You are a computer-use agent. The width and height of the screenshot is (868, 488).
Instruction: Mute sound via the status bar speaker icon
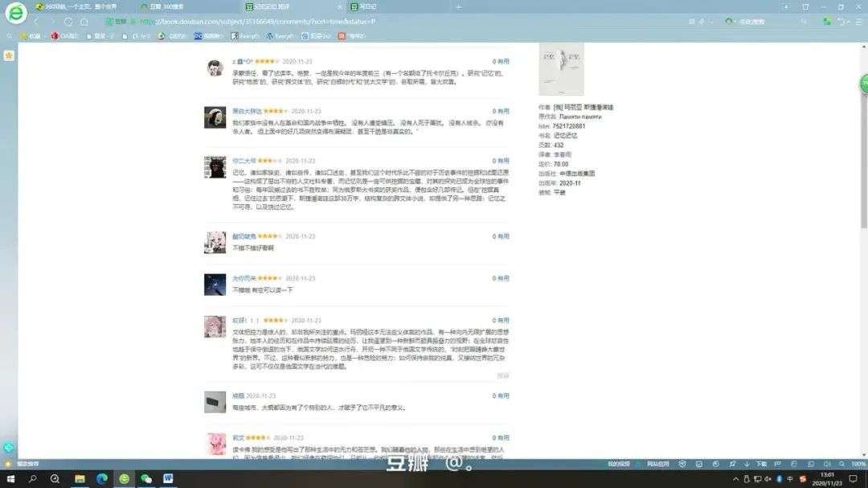(x=827, y=464)
